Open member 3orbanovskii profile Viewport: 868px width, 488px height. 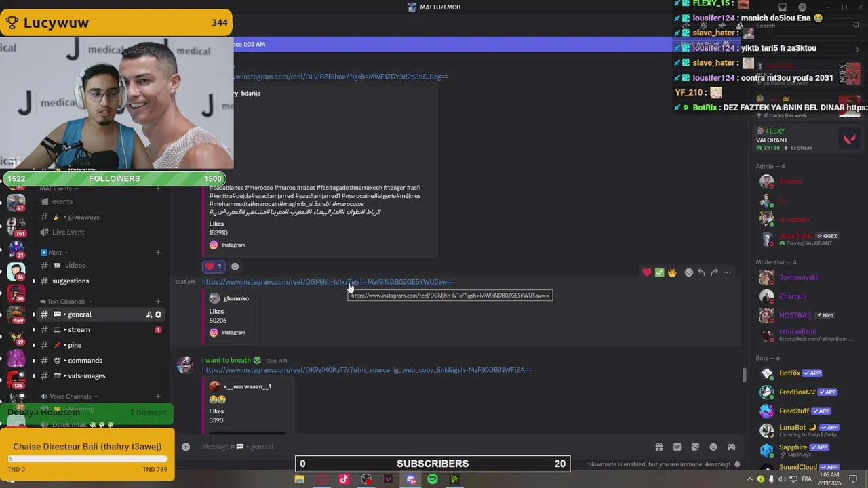tap(798, 277)
